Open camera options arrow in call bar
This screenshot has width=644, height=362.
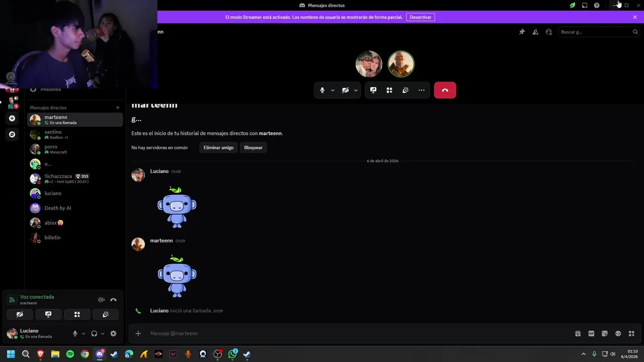[356, 90]
